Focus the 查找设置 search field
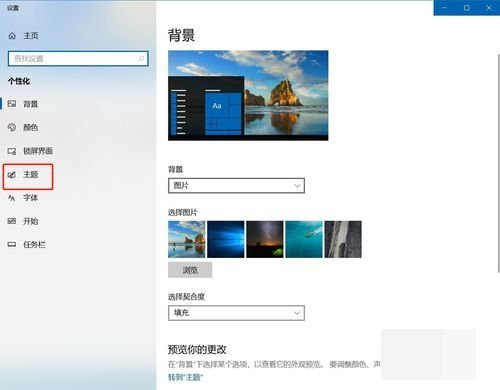Viewport: 500px width, 390px height. point(78,59)
